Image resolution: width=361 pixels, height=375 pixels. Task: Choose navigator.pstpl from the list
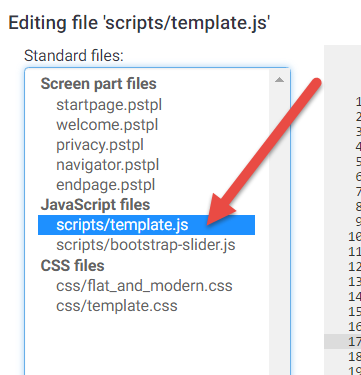click(x=108, y=165)
